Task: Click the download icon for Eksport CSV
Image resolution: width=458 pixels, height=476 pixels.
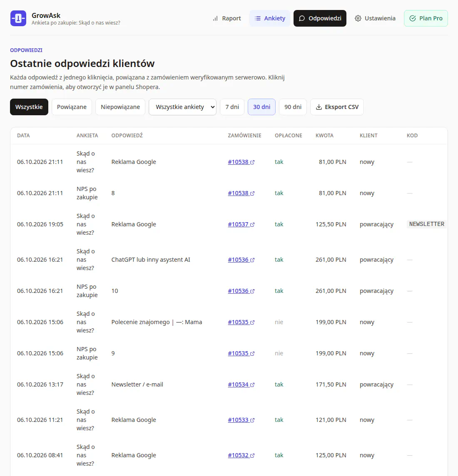Action: (x=319, y=107)
